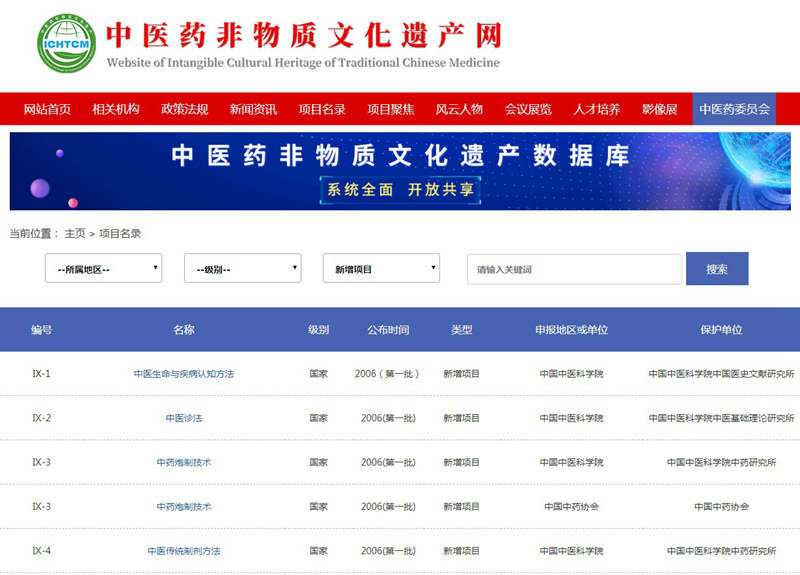Open the 影像展 menu item
Viewport: 800px width, 575px height.
click(659, 109)
